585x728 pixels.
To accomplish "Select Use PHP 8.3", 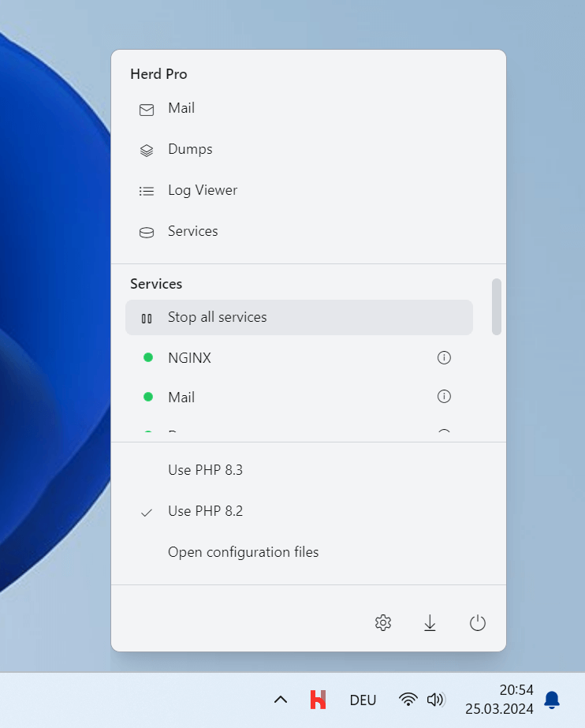I will [205, 470].
